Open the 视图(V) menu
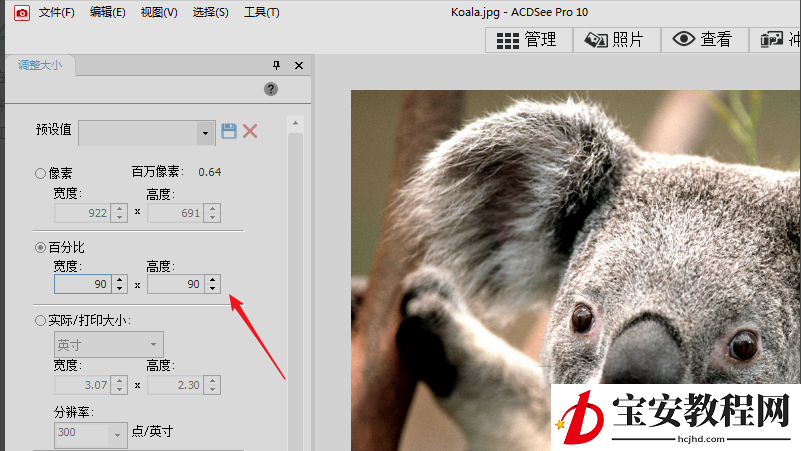This screenshot has width=801, height=451. (x=159, y=12)
